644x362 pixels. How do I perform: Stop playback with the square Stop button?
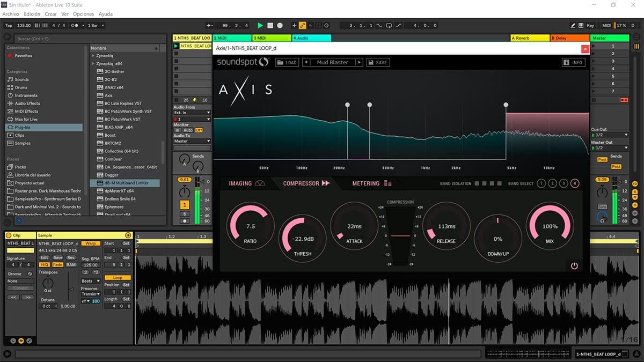(x=270, y=25)
